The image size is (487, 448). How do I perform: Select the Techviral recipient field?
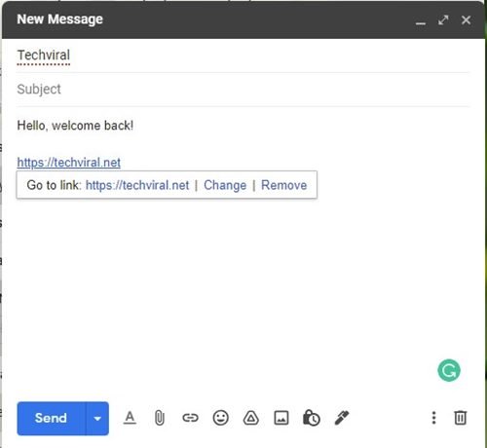point(44,56)
